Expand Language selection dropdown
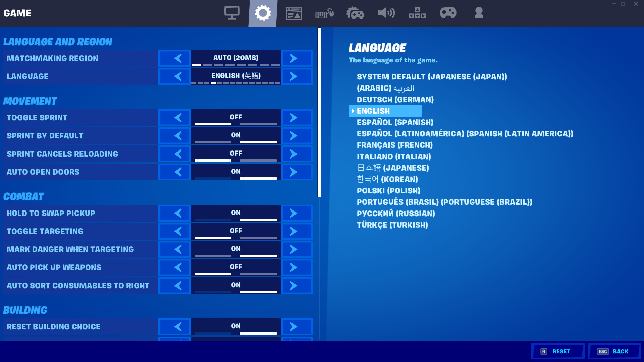644x362 pixels. pyautogui.click(x=236, y=76)
